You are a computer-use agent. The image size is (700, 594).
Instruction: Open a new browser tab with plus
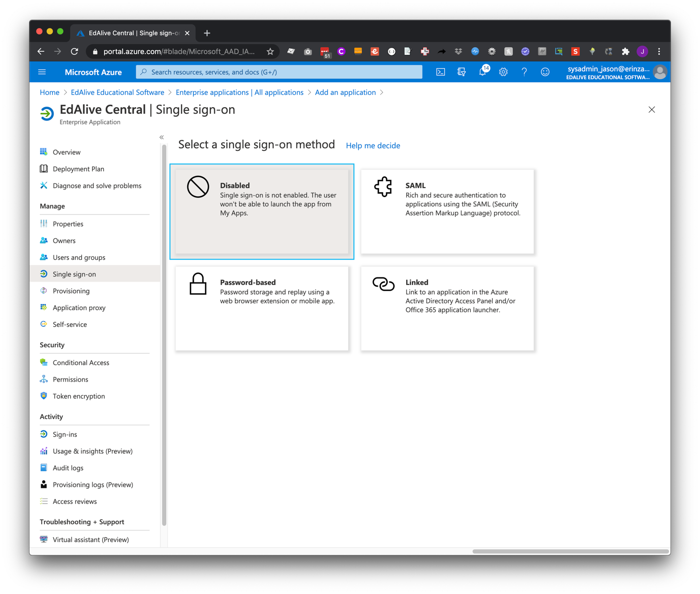pos(207,33)
